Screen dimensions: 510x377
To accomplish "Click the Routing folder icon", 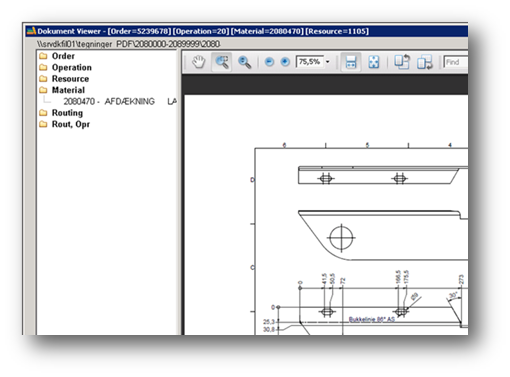I will coord(43,113).
